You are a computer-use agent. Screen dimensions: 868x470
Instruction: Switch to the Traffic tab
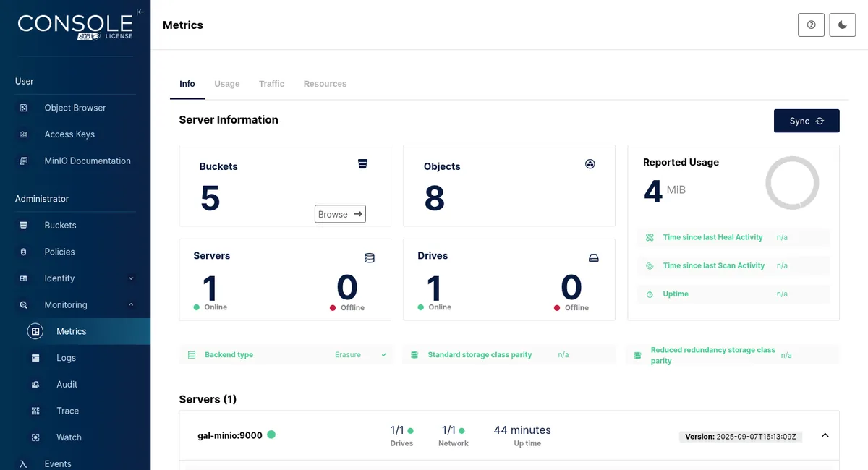point(271,84)
